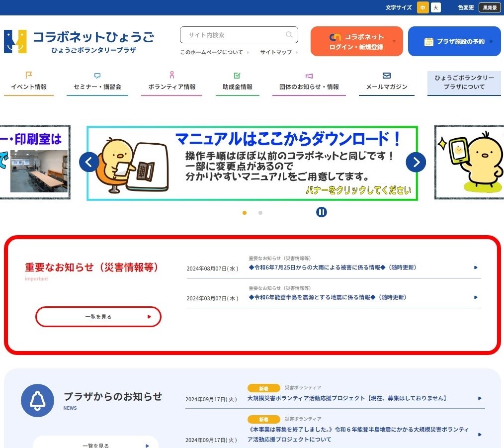The height and width of the screenshot is (448, 504).
Task: Click the Collabonet Hyogo logo
Action: click(x=80, y=42)
